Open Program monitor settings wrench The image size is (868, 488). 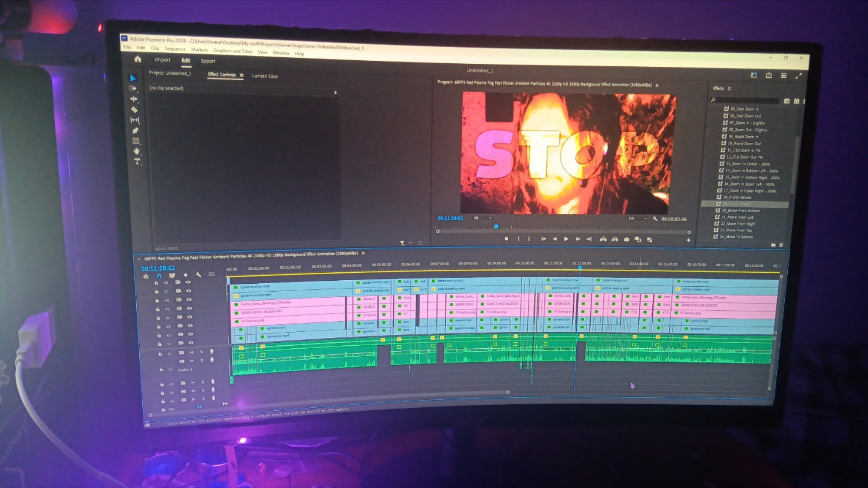pos(655,219)
